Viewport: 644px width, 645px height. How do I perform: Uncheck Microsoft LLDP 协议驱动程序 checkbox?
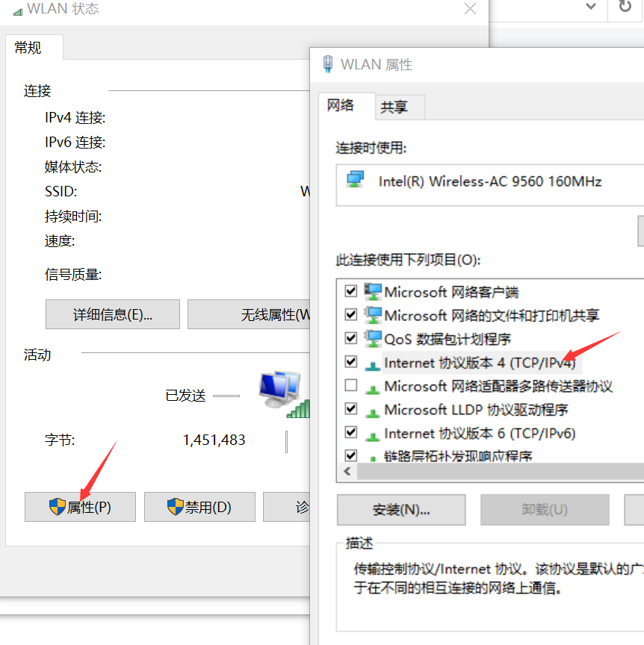click(351, 408)
